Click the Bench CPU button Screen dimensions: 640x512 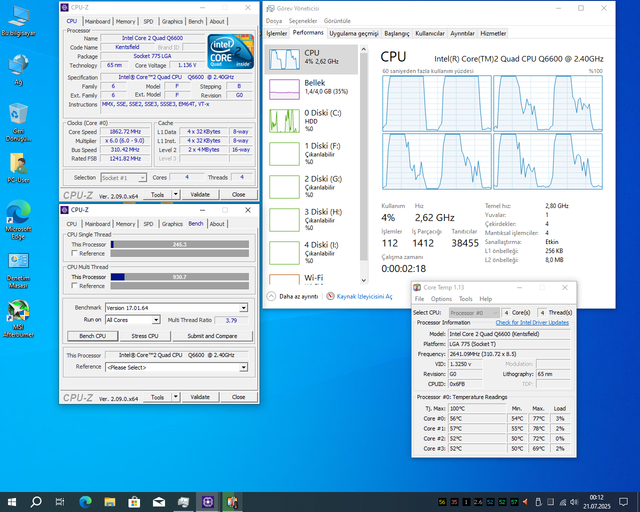click(x=93, y=336)
